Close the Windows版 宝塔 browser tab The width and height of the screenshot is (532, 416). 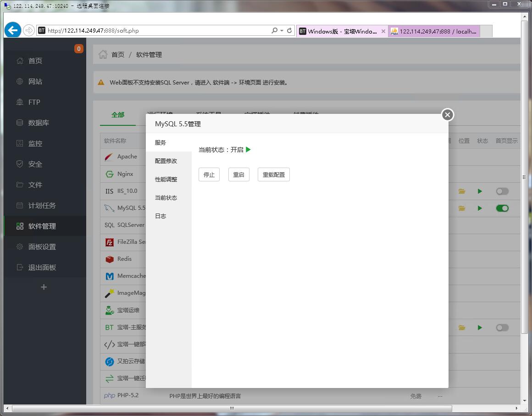pyautogui.click(x=383, y=31)
